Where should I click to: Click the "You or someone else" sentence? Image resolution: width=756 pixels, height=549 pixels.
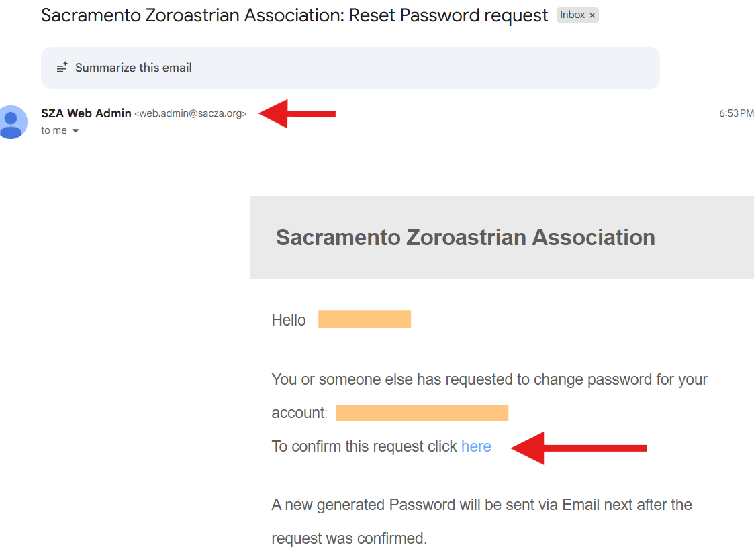pos(489,379)
